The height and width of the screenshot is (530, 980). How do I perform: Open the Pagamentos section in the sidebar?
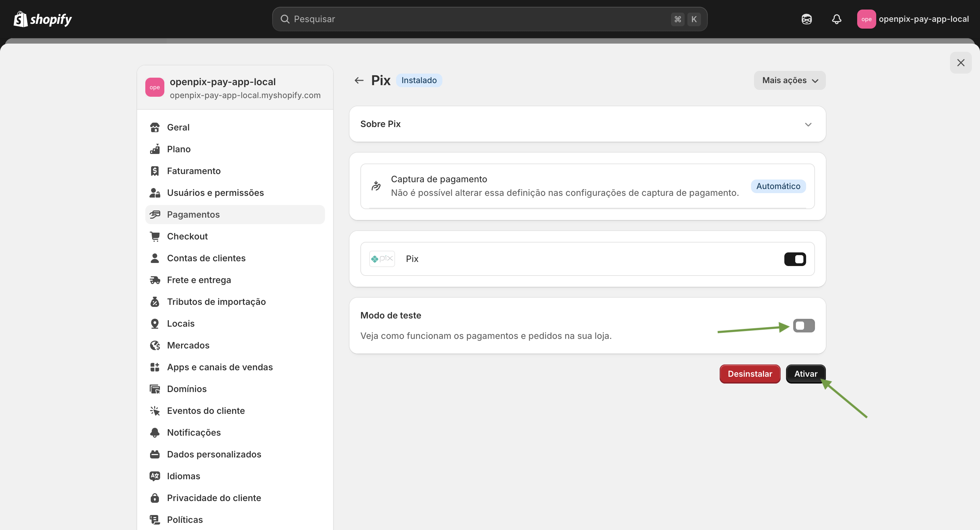click(193, 214)
